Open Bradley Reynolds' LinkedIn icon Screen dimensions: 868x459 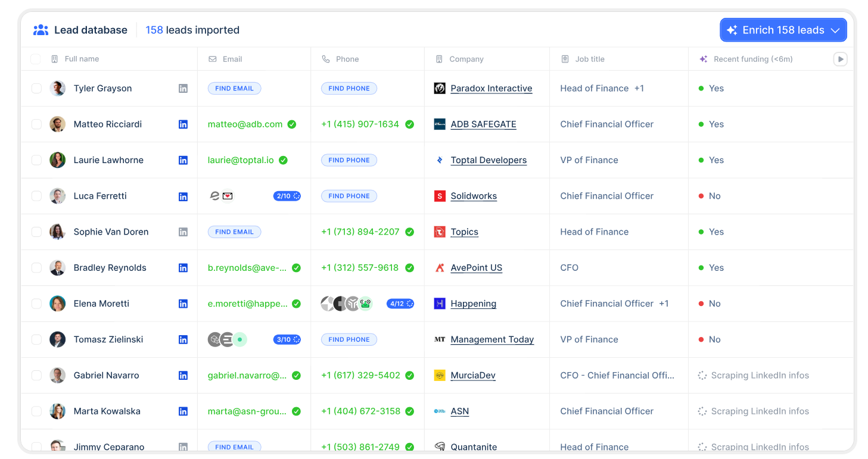click(x=183, y=268)
